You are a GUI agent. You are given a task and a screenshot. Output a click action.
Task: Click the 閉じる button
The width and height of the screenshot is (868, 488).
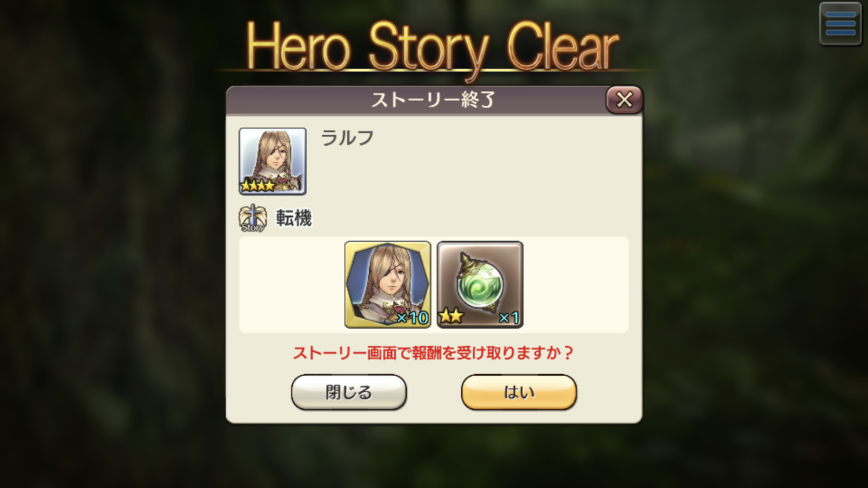[349, 392]
